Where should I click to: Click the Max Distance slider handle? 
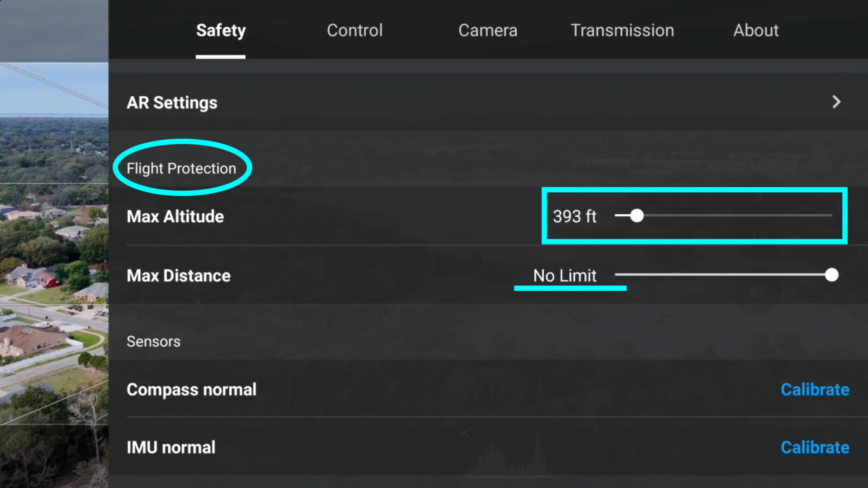[831, 275]
